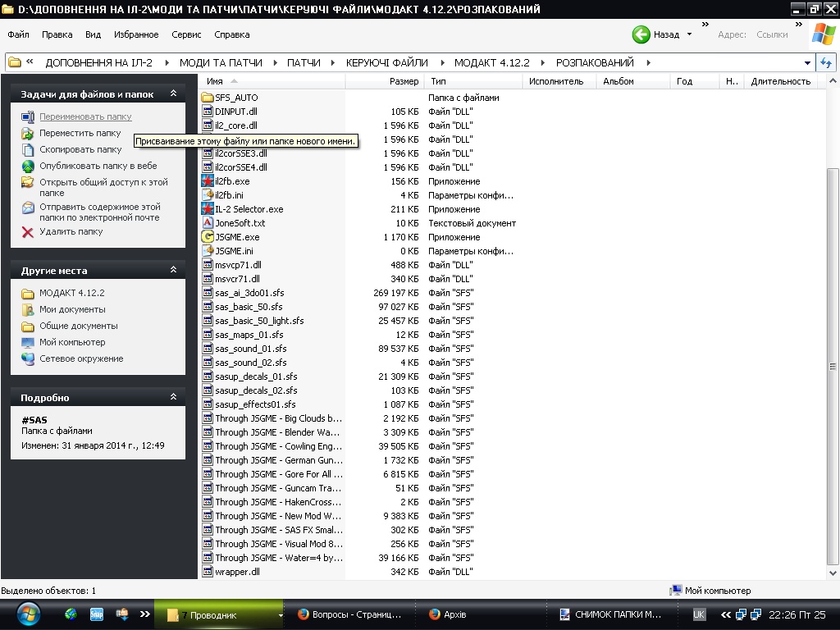Click the red X Delete folder icon
This screenshot has height=630, width=840.
pyautogui.click(x=28, y=232)
